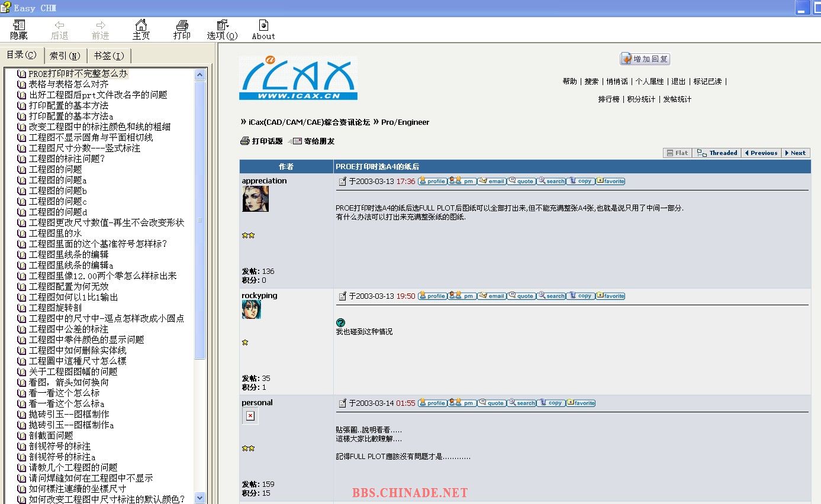Click the 退出 (Logout) link
Viewport: 821px width, 504px height.
[678, 82]
